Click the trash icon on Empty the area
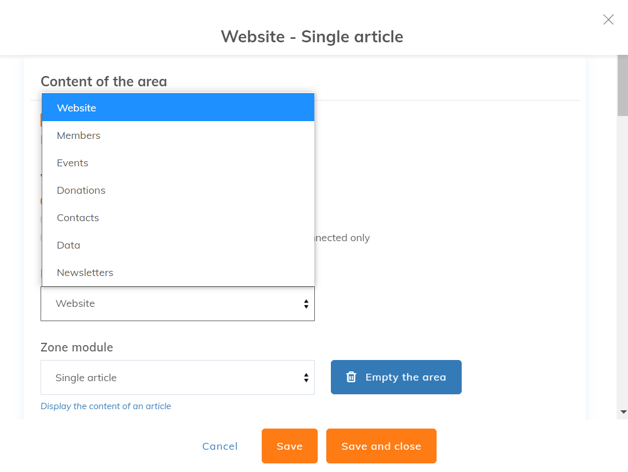 [351, 377]
